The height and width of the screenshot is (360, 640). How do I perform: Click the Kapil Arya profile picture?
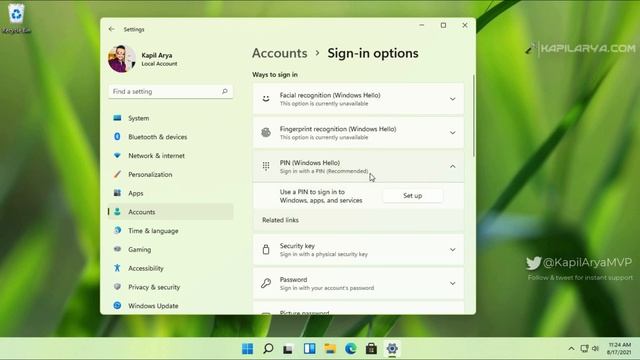coord(122,59)
